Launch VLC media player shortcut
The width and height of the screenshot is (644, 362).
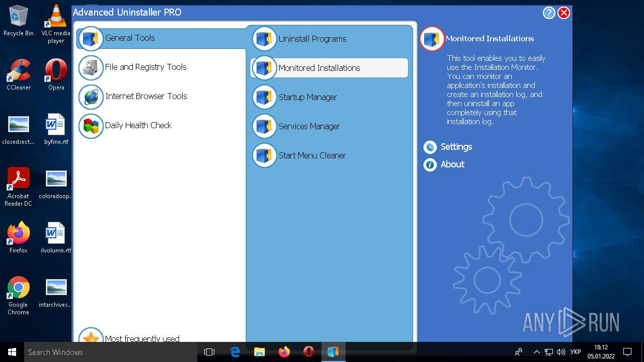pos(56,24)
